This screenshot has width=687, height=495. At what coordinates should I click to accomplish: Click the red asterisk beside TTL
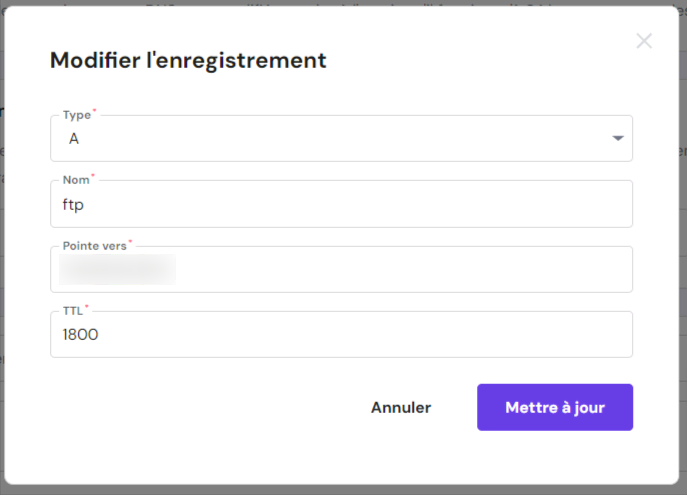[87, 307]
